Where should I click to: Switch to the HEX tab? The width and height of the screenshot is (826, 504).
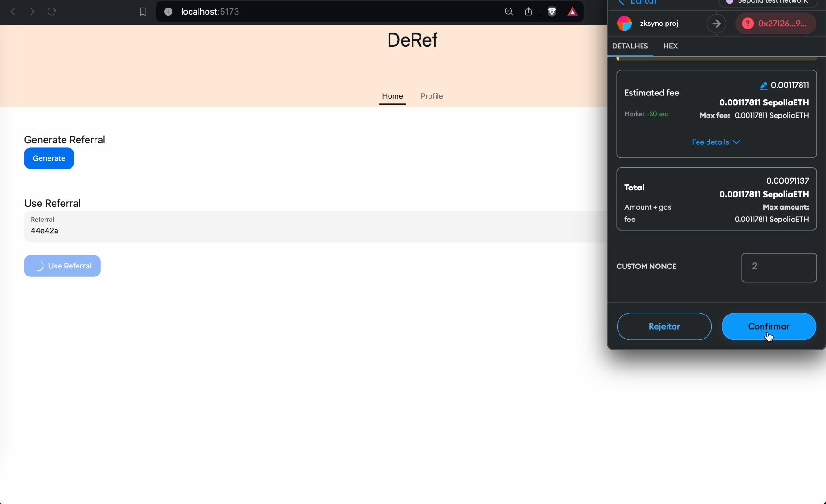[x=670, y=46]
